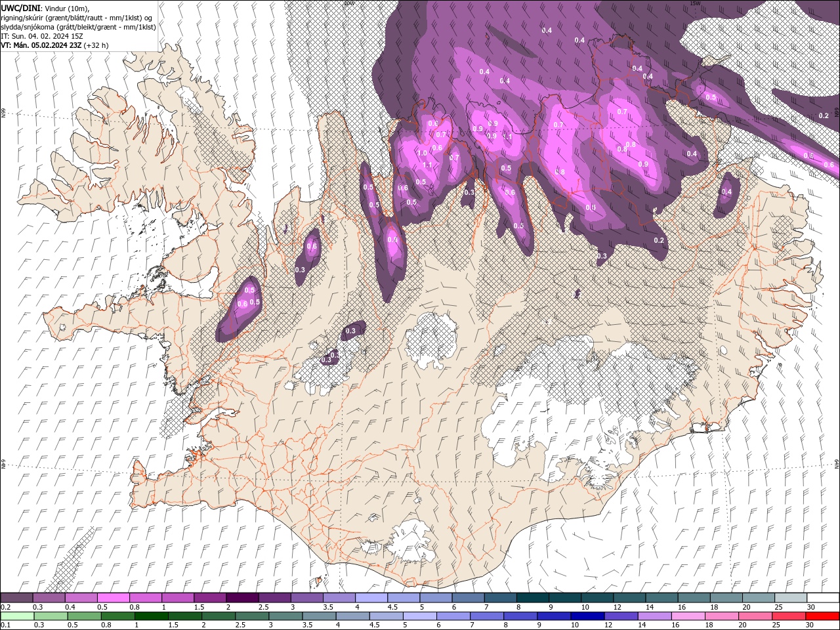Pick the lower legend swatch between 0.3 and 0.5

click(51, 616)
